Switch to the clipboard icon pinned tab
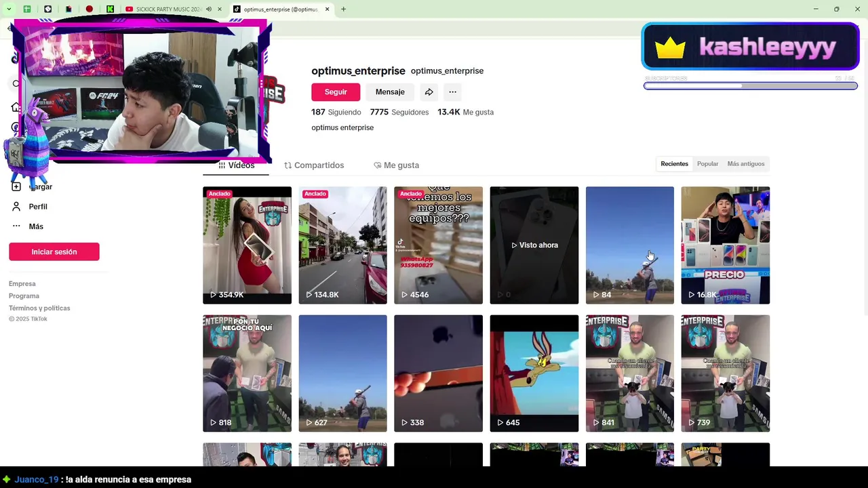This screenshot has width=868, height=488. pyautogui.click(x=68, y=9)
